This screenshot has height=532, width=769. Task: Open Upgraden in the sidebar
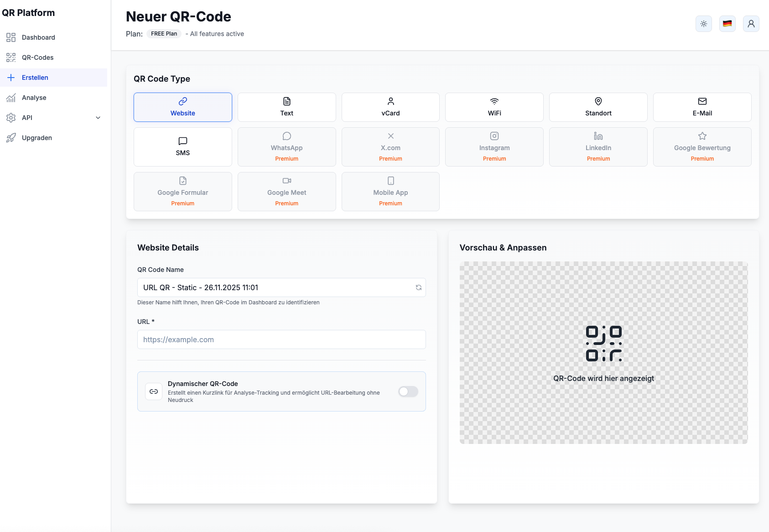(x=54, y=138)
